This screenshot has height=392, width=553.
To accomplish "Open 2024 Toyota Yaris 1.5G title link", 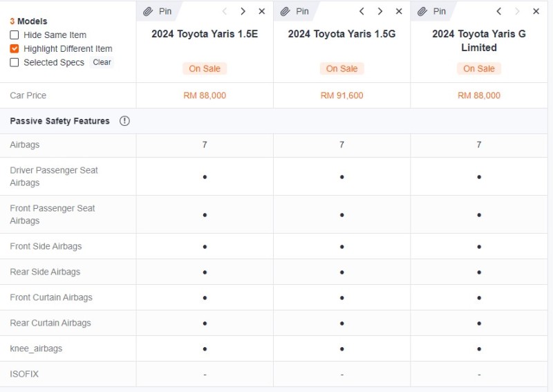I will 341,34.
